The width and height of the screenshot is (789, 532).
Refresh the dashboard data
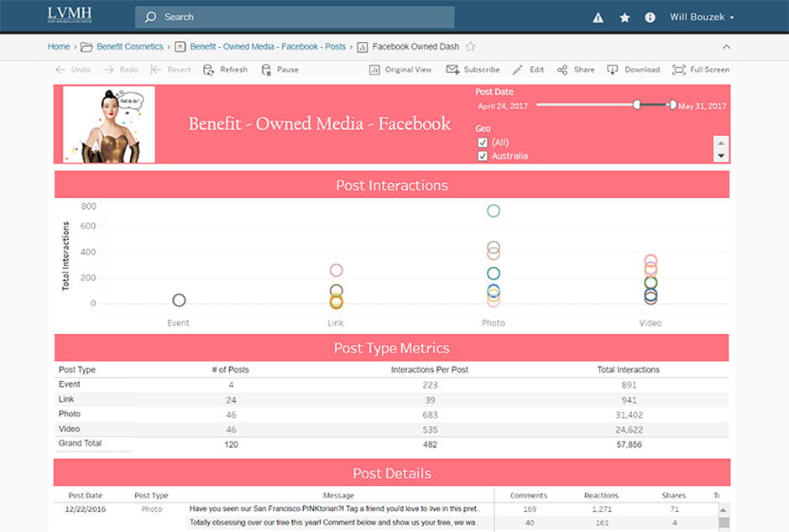[x=226, y=70]
